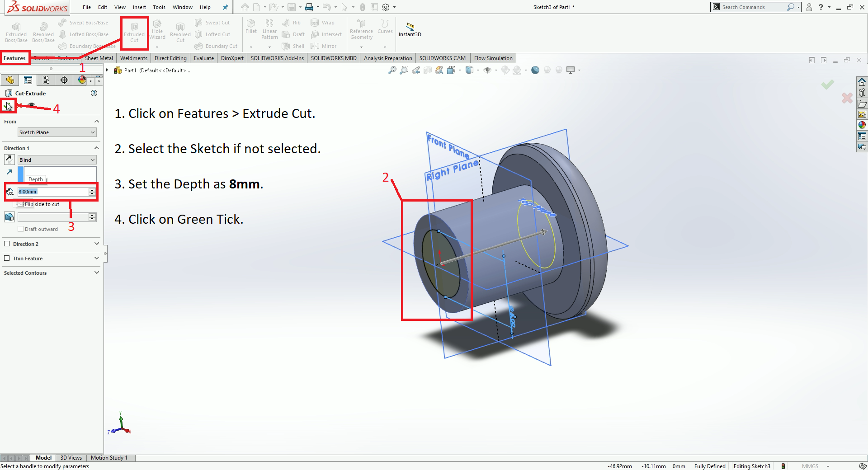This screenshot has width=868, height=470.
Task: Open SOLIDWORKS Resources in the task pane
Action: click(x=862, y=82)
